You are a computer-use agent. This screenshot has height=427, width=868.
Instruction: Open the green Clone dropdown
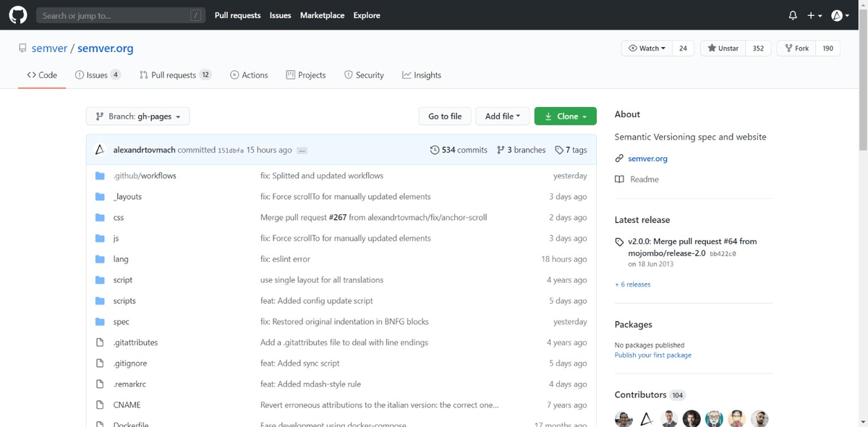[x=566, y=116]
